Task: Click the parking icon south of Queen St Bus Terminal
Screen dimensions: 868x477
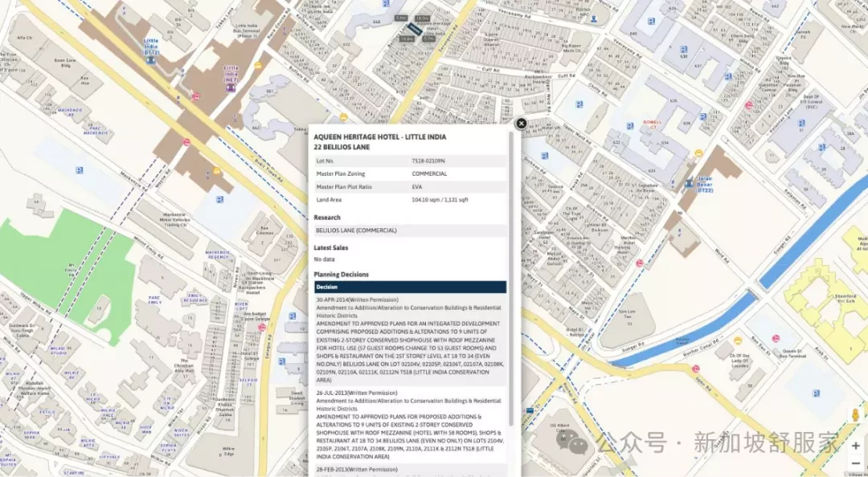Action: click(816, 393)
